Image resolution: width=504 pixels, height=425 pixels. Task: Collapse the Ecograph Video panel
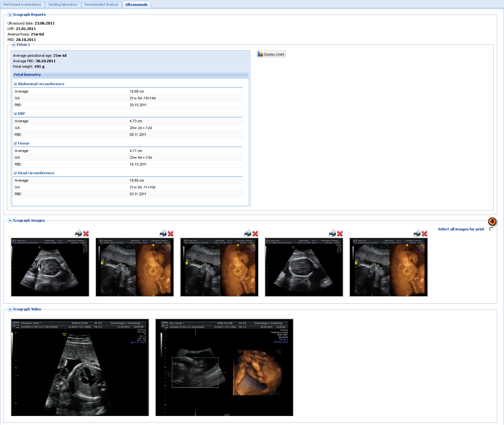coord(10,309)
